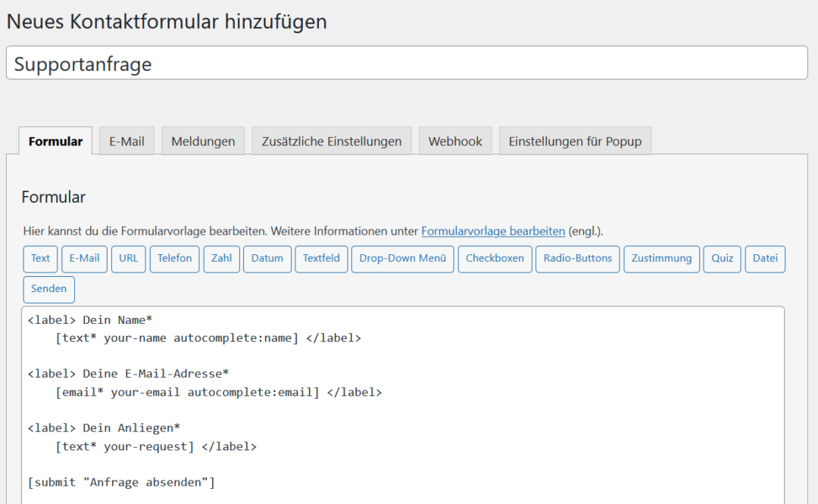This screenshot has width=818, height=504.
Task: Insert a Telefon form tag
Action: [x=174, y=259]
